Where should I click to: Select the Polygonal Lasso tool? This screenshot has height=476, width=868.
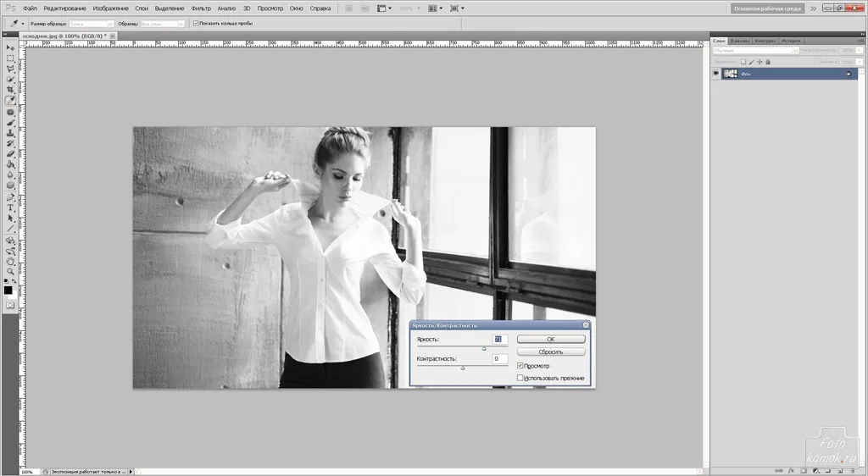10,69
